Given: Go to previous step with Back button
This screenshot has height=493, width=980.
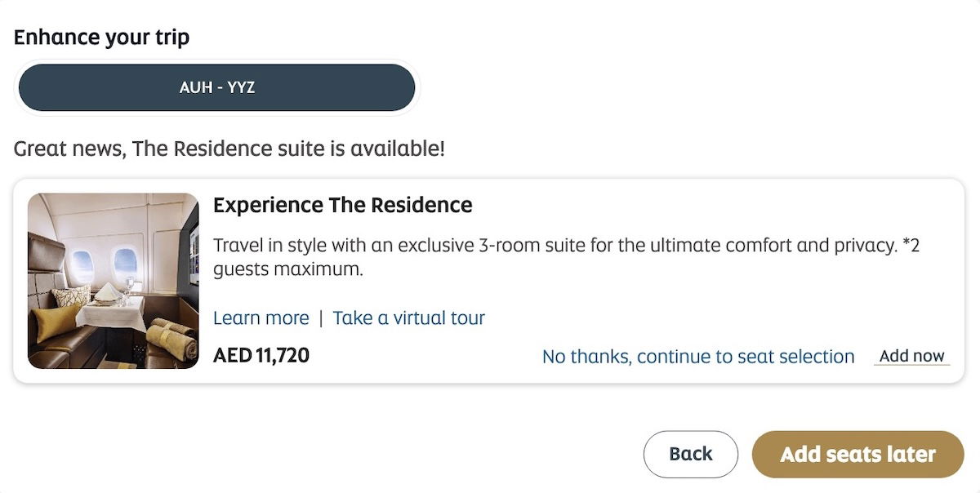Looking at the screenshot, I should coord(691,454).
